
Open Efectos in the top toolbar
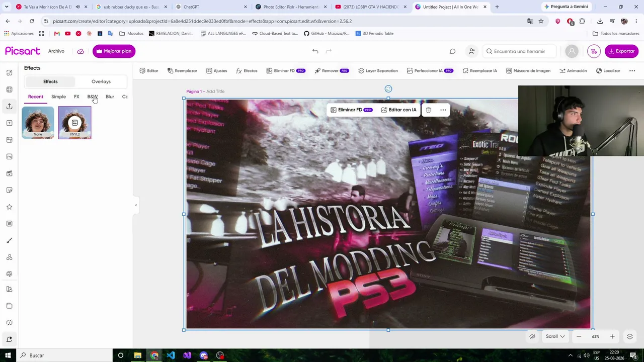[x=247, y=71]
